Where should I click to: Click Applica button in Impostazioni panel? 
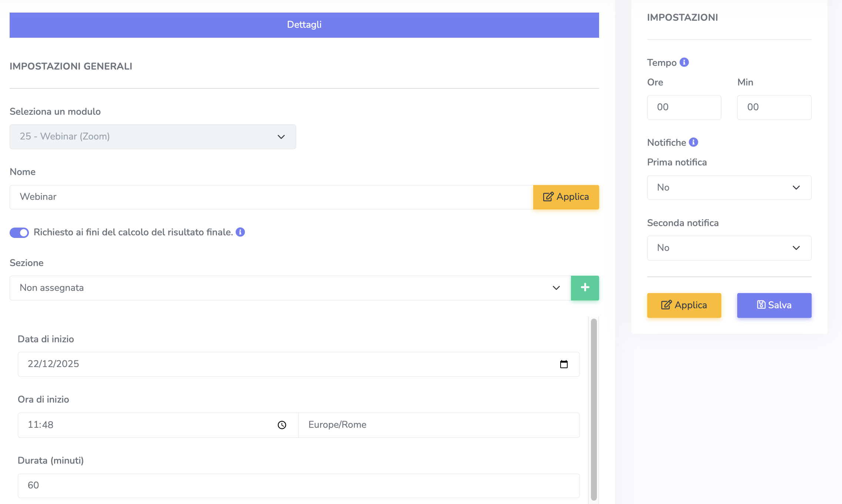point(684,305)
